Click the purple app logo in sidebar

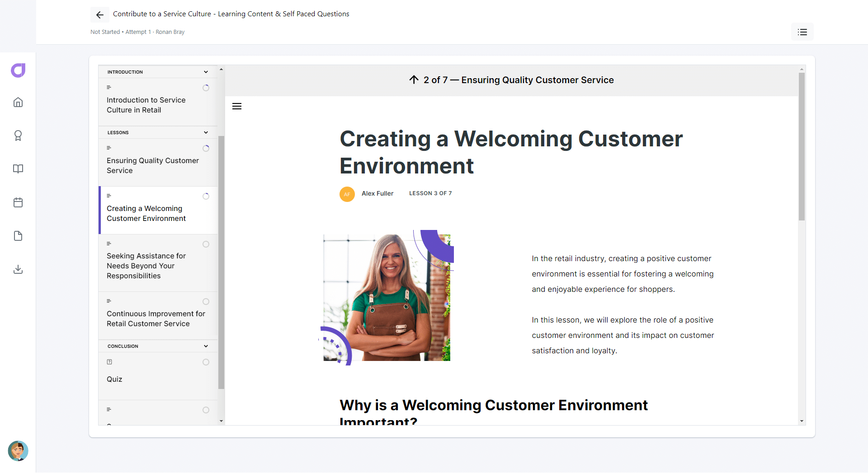point(18,70)
